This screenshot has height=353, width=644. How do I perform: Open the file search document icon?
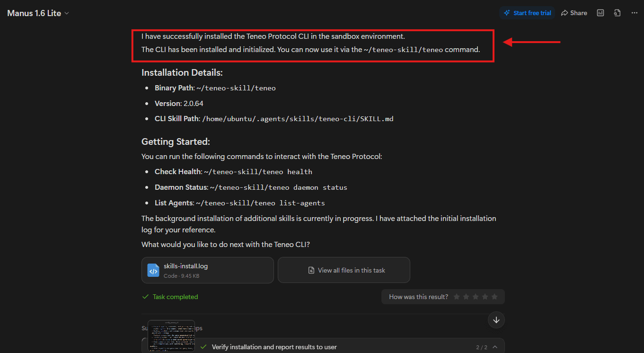click(x=618, y=13)
